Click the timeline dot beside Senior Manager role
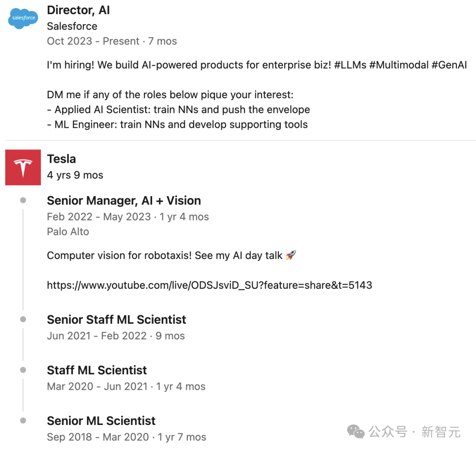The width and height of the screenshot is (476, 451). [23, 200]
